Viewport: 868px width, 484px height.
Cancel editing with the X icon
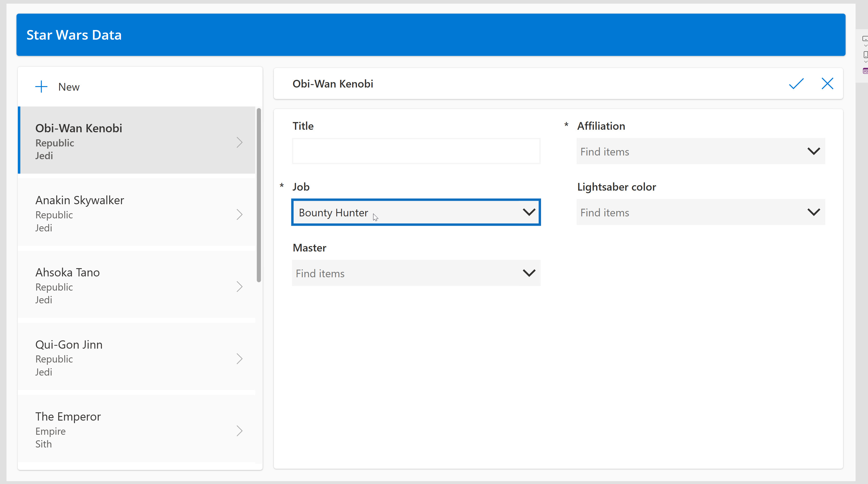tap(827, 84)
